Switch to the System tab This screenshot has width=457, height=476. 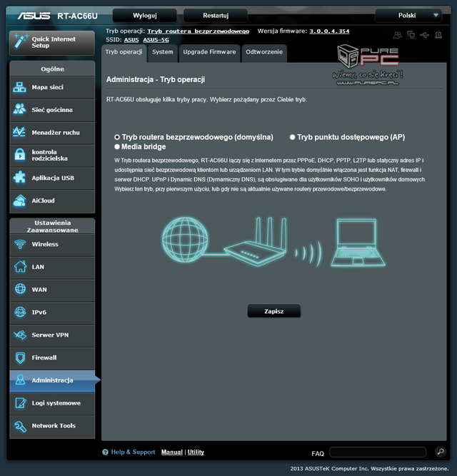(163, 52)
